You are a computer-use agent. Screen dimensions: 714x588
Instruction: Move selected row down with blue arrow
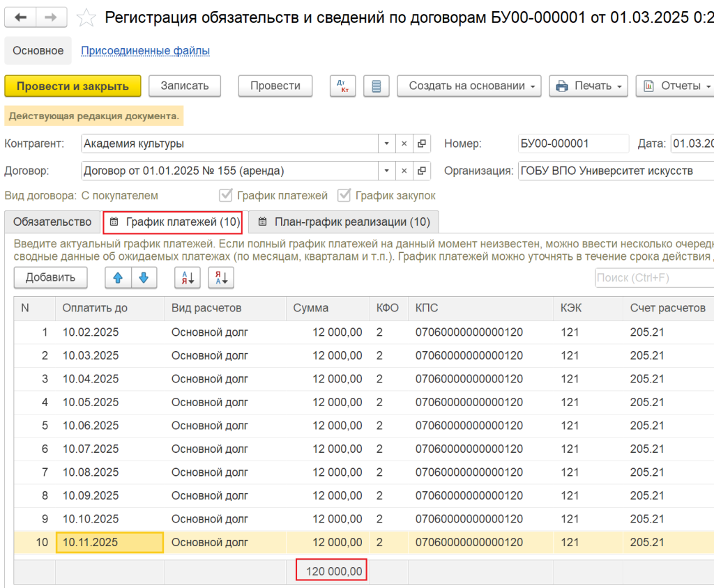(x=144, y=277)
